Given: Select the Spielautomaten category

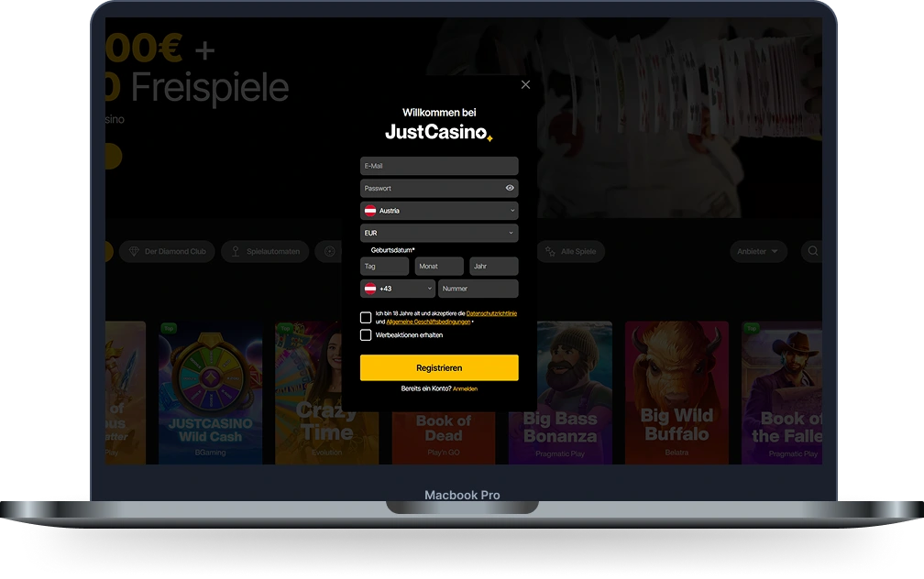Looking at the screenshot, I should tap(265, 252).
